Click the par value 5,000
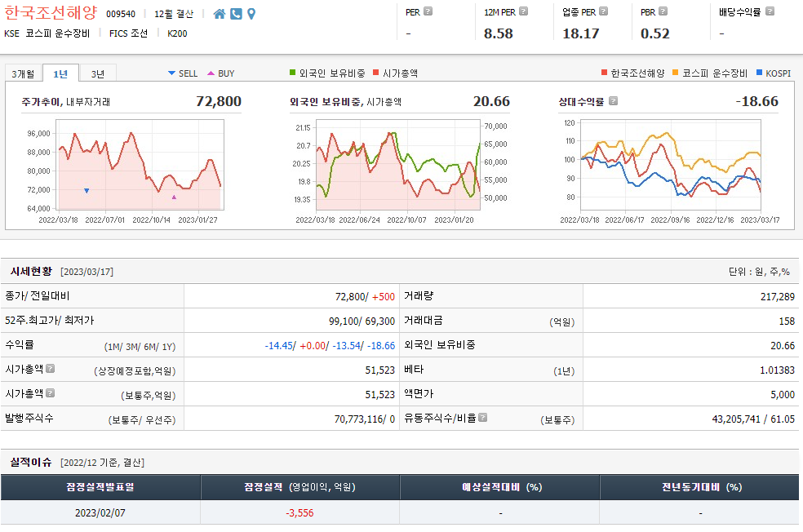Image resolution: width=803 pixels, height=532 pixels. click(x=782, y=395)
